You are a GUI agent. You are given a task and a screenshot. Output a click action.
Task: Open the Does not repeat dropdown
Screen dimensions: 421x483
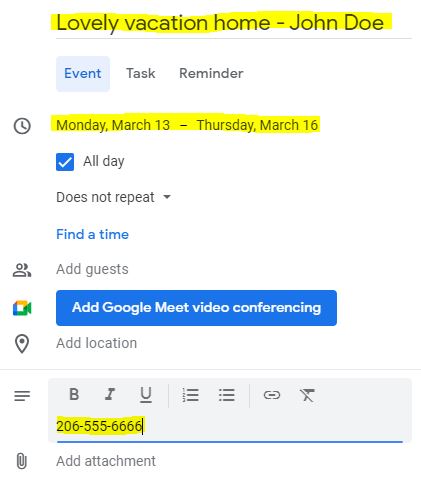tap(114, 197)
